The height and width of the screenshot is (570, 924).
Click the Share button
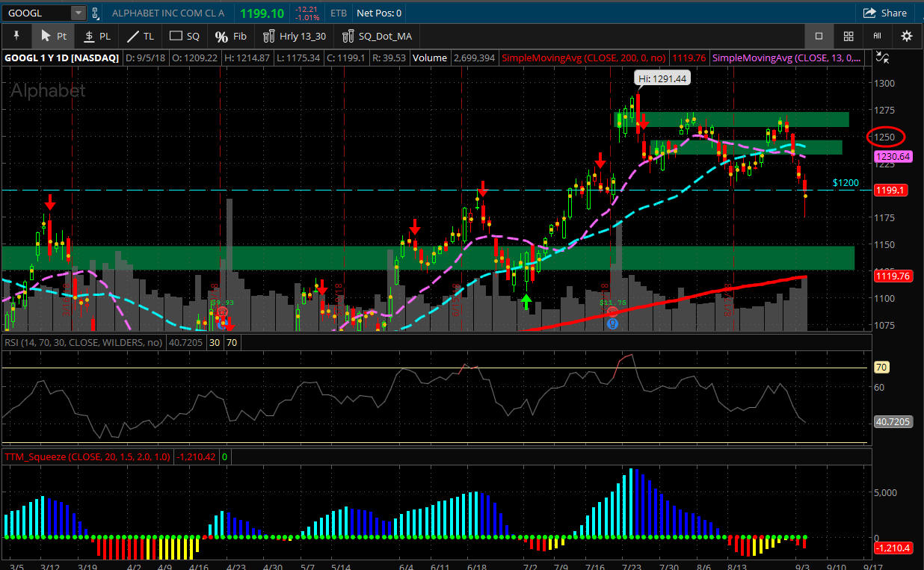click(884, 13)
